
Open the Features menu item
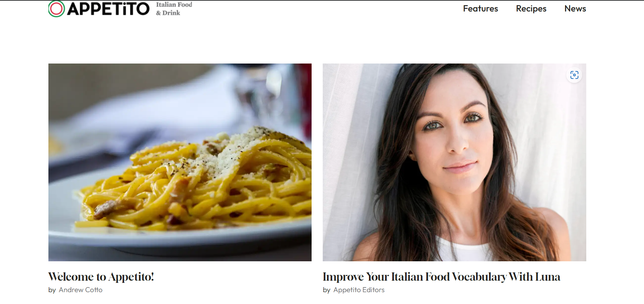(480, 9)
